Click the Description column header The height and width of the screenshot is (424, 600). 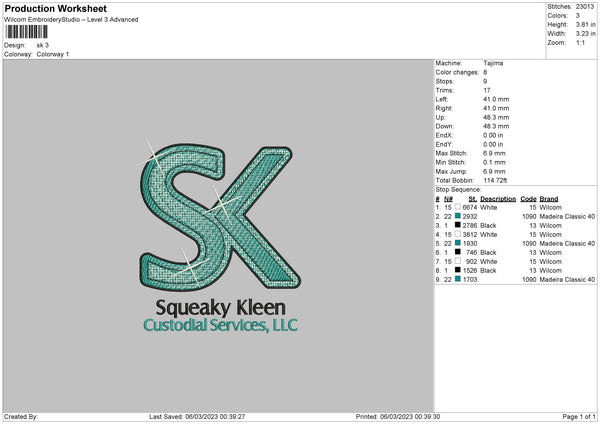coord(498,199)
